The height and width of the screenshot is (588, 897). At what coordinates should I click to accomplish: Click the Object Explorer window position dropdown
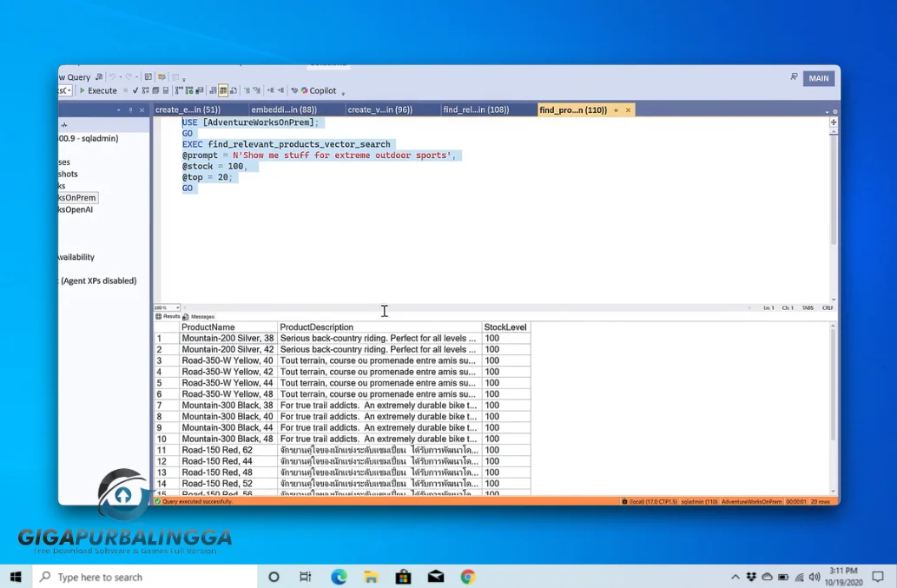pyautogui.click(x=118, y=109)
